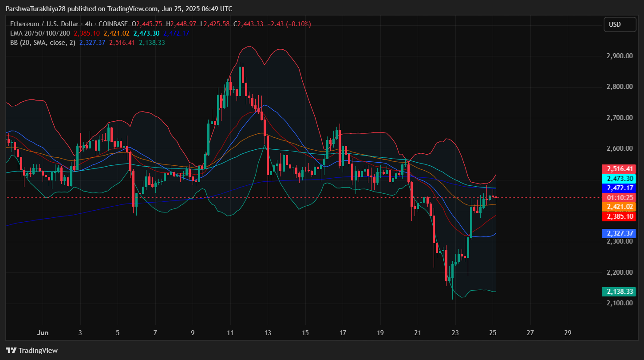Click date 3 on the time axis
This screenshot has height=360, width=644.
(80, 332)
